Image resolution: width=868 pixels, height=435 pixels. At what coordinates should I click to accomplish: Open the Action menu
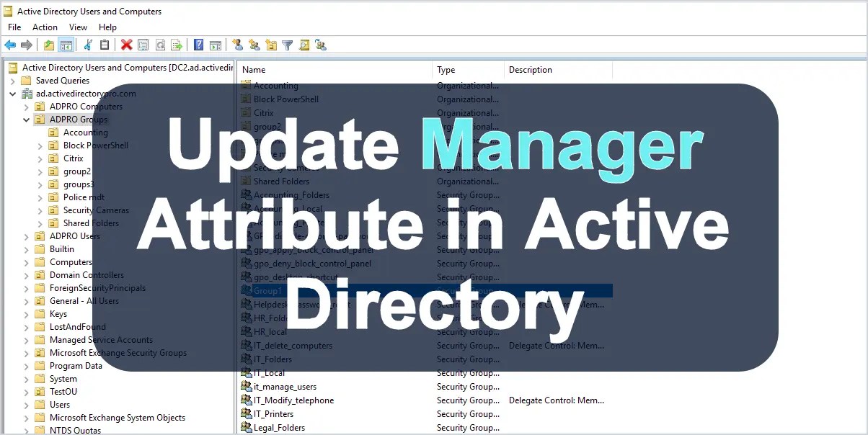(45, 27)
